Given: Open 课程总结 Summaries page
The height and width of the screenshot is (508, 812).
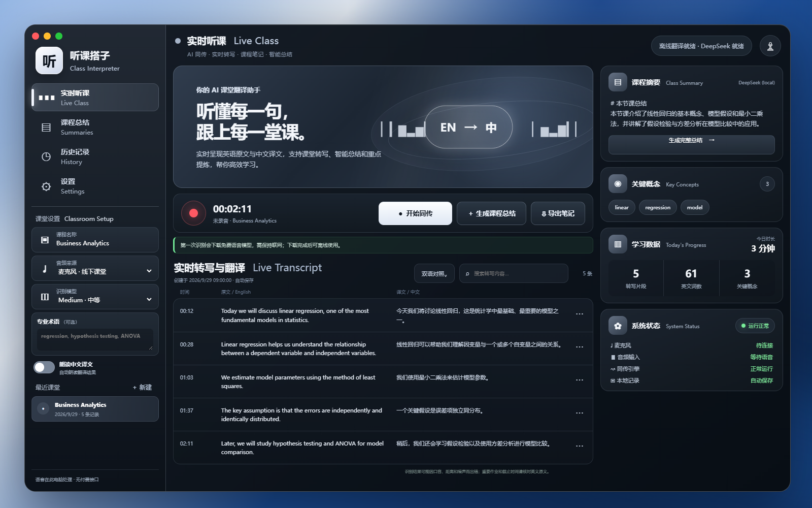Looking at the screenshot, I should [x=95, y=127].
